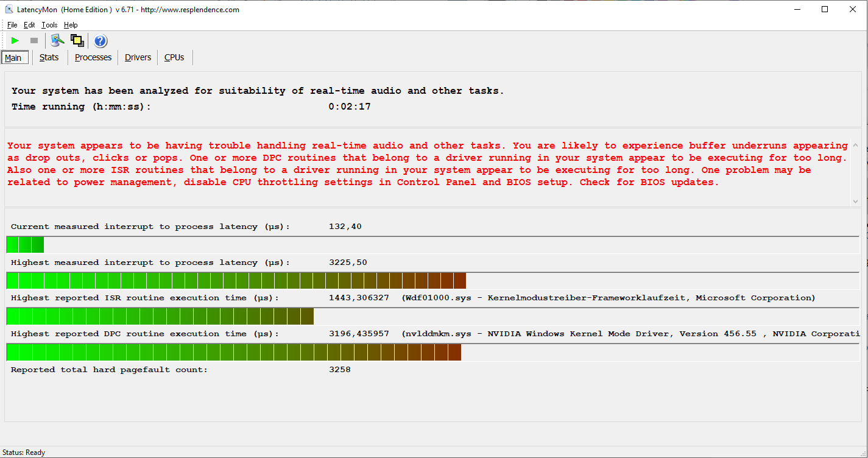Click the 'Highest measured interrupt to process latency' label

coord(150,262)
